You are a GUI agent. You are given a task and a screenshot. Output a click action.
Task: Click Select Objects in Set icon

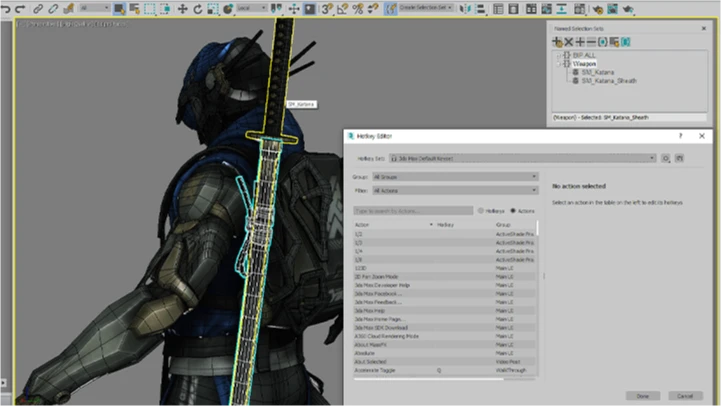point(602,42)
